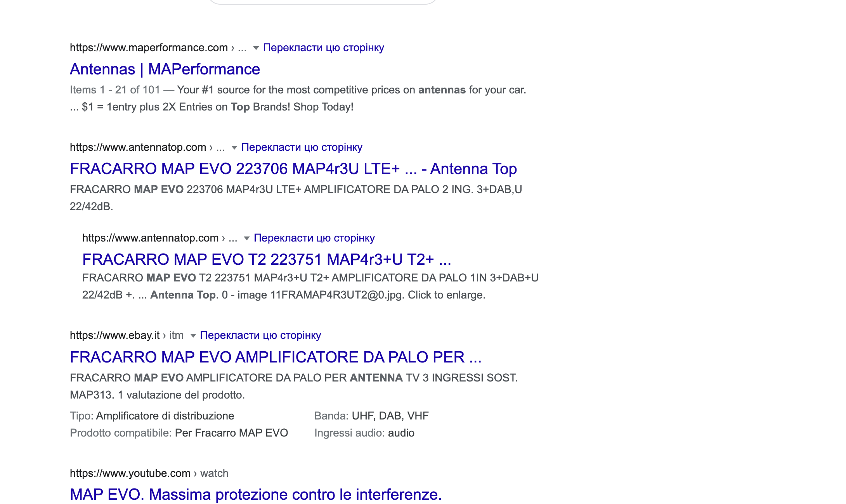Expand dropdown arrow beside indented antennatop.com URL
The image size is (846, 504).
(246, 238)
